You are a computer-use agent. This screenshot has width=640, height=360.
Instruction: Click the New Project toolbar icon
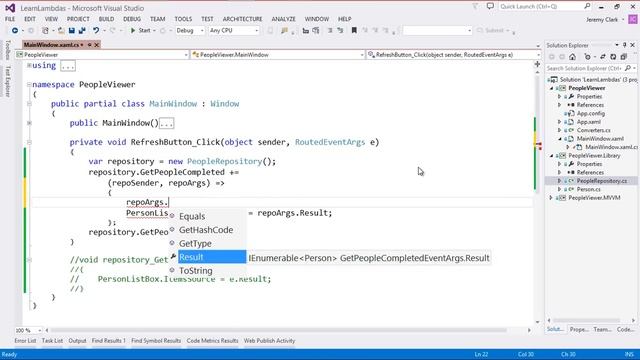click(45, 31)
